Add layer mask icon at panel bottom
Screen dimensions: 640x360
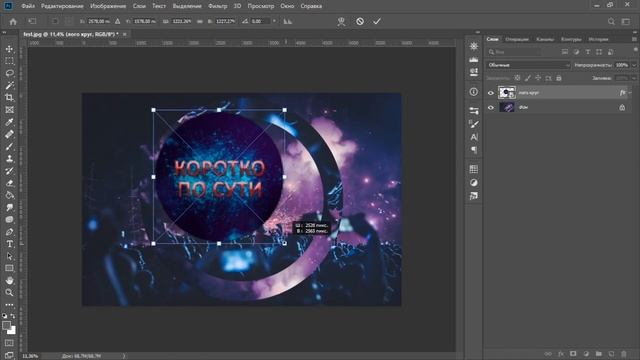pos(573,353)
